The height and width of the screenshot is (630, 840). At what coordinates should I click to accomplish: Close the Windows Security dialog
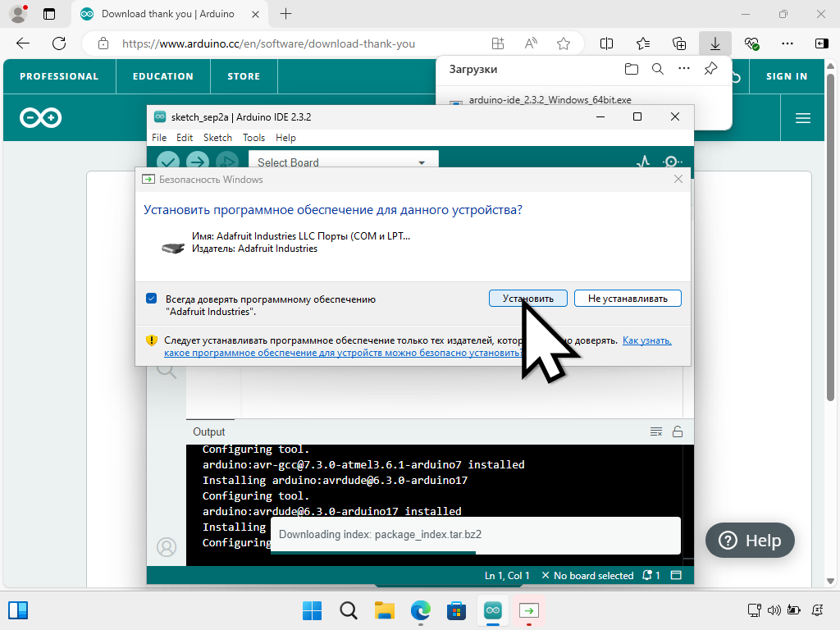tap(678, 179)
